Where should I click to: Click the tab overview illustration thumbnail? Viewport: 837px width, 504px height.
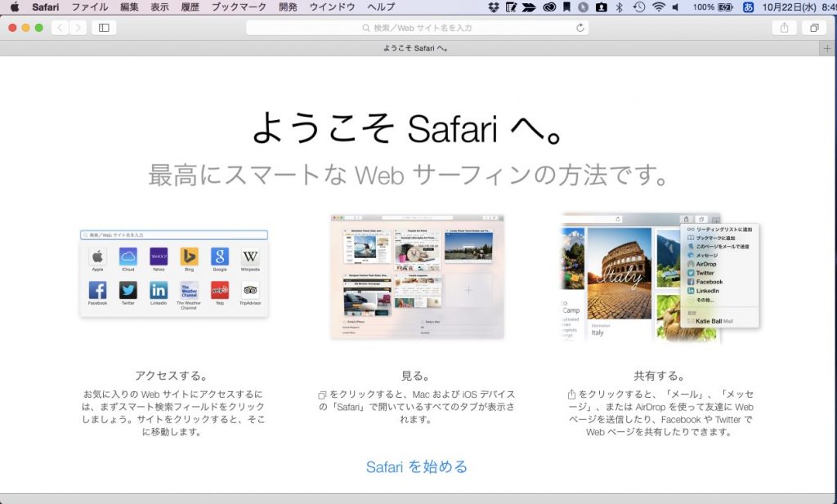(x=418, y=276)
